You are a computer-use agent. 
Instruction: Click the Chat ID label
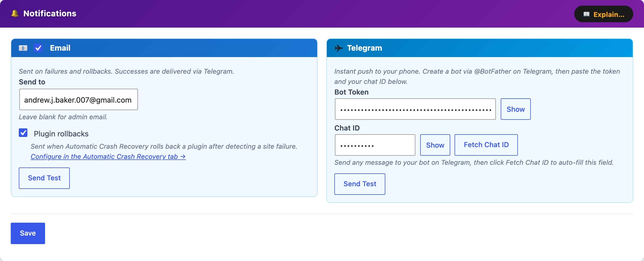click(x=347, y=128)
